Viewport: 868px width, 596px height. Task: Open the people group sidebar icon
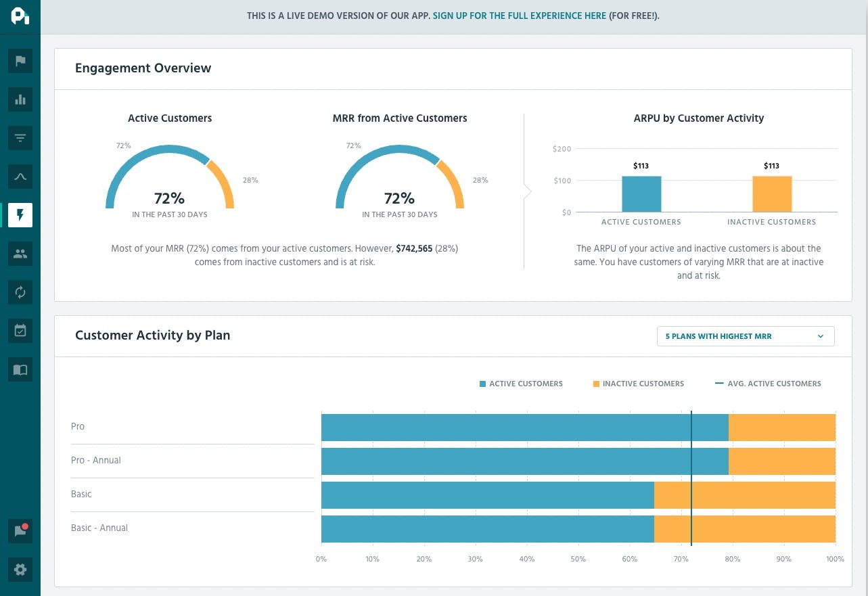tap(20, 254)
